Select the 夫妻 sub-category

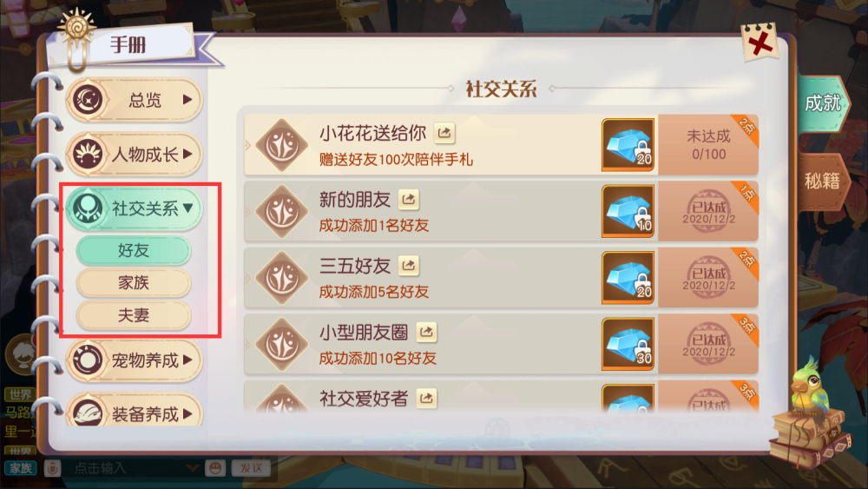click(x=134, y=315)
